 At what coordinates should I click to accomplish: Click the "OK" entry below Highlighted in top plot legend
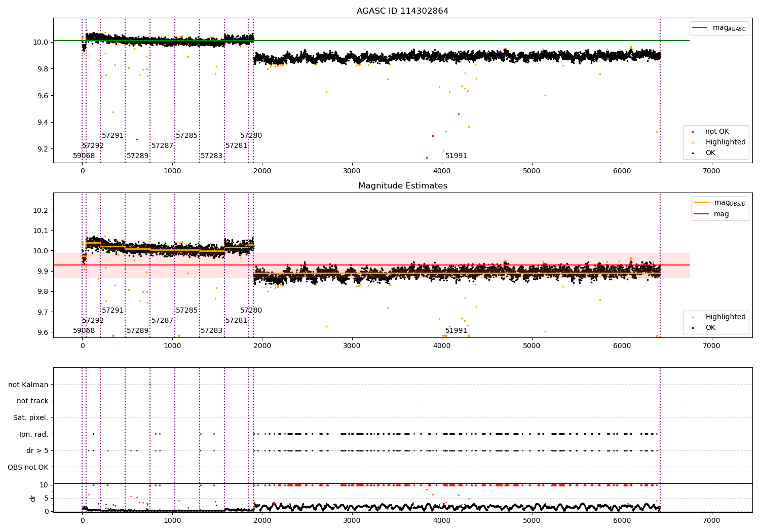click(704, 153)
